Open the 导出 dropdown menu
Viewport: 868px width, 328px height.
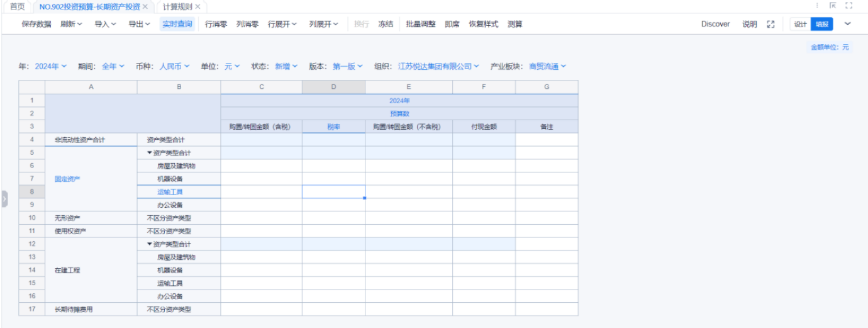tap(139, 25)
